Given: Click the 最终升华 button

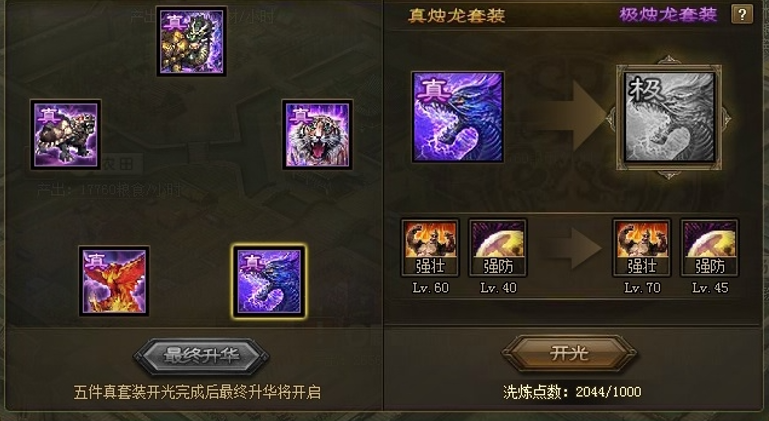Looking at the screenshot, I should [202, 356].
